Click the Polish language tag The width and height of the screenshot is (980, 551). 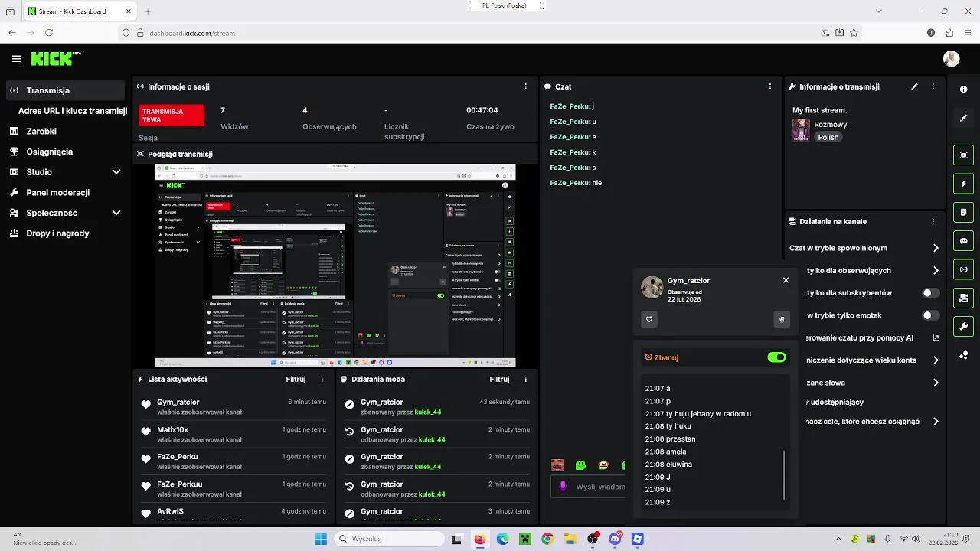click(x=828, y=137)
